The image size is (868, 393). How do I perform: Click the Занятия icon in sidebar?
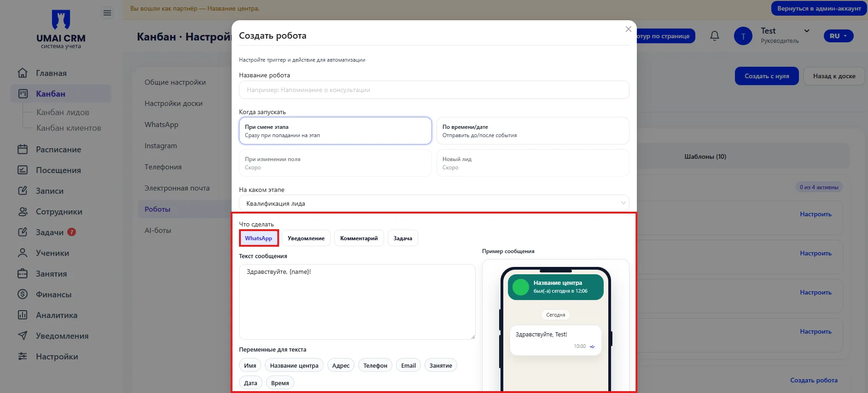pyautogui.click(x=23, y=274)
